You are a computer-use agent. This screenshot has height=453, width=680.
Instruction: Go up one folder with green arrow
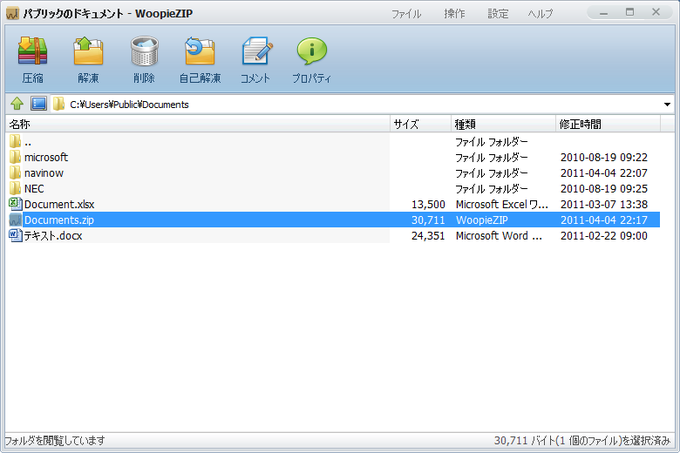tap(17, 104)
